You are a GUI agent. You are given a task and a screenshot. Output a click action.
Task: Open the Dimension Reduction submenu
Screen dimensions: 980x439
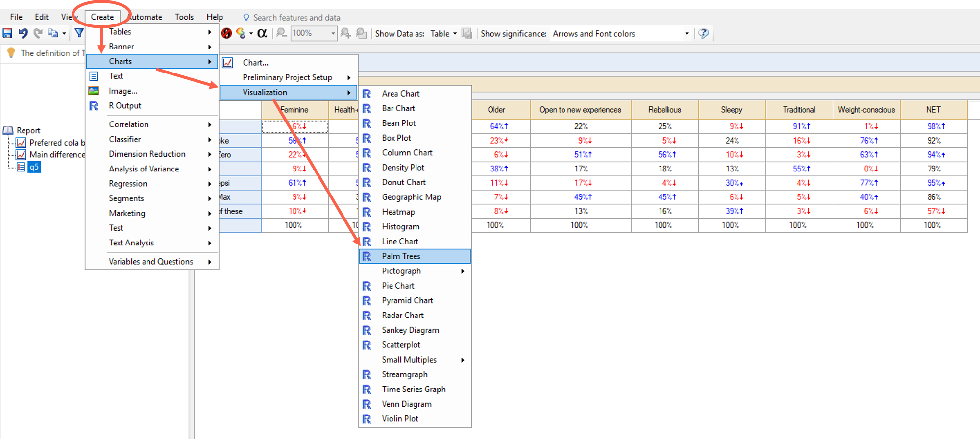coord(152,154)
